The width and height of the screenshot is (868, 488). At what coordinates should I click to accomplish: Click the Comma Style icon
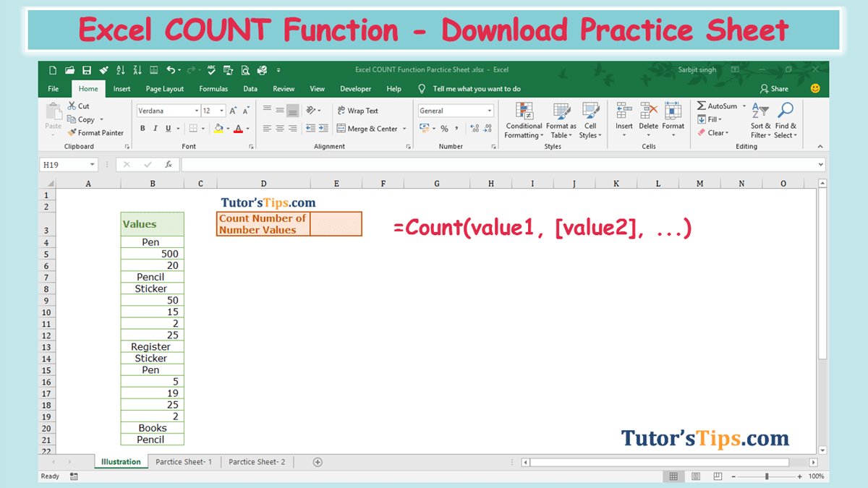457,129
